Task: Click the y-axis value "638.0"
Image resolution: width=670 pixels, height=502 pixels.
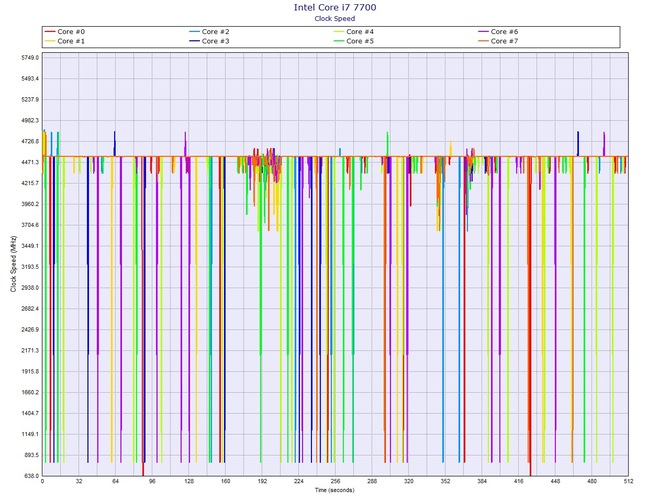Action: click(x=31, y=476)
